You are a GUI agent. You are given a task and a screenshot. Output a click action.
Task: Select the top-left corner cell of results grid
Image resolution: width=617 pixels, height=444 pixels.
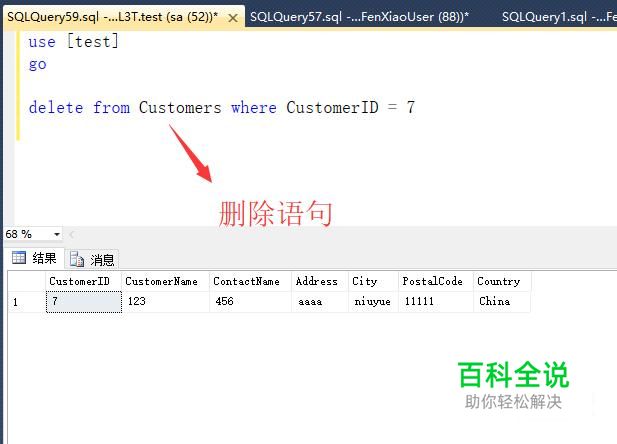(27, 281)
